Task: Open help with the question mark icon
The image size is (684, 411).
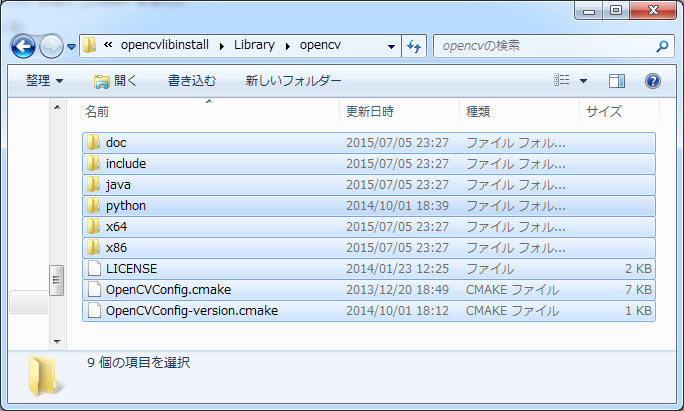Action: tap(653, 81)
